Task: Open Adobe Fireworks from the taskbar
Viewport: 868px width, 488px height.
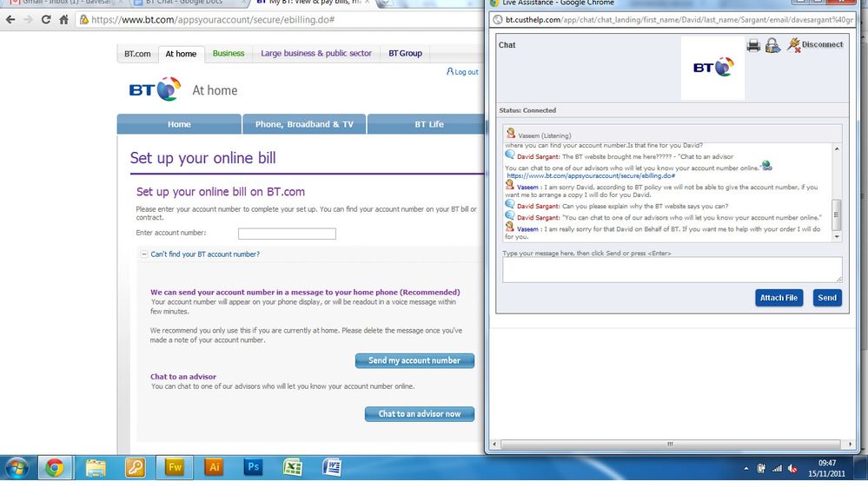Action: [175, 468]
